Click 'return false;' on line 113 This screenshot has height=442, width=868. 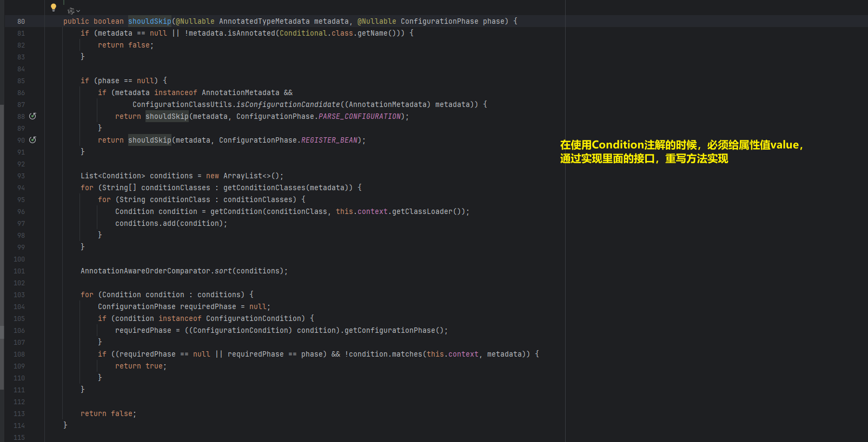point(109,413)
